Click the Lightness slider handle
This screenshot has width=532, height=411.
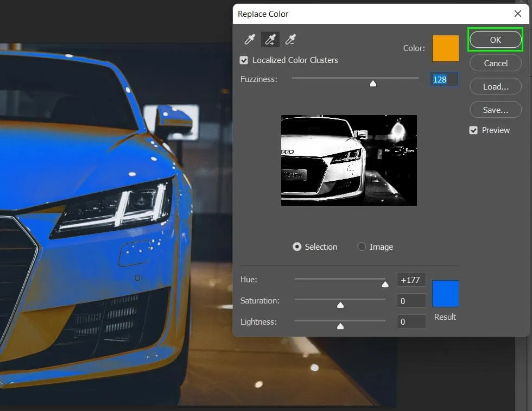pos(340,326)
